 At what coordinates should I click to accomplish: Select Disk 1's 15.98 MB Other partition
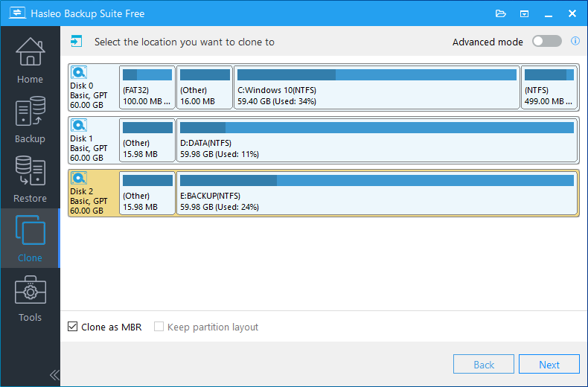coord(147,140)
